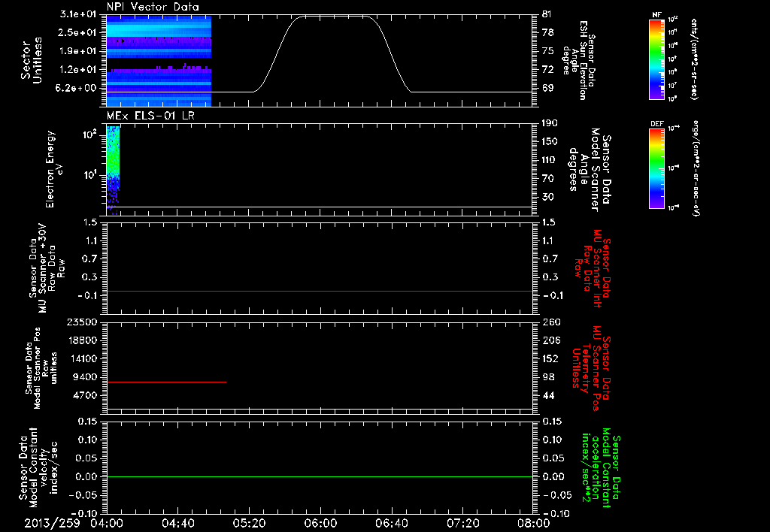770x532 pixels.
Task: Click the Model Scanner Pos Raw unitless label
Action: (x=41, y=368)
